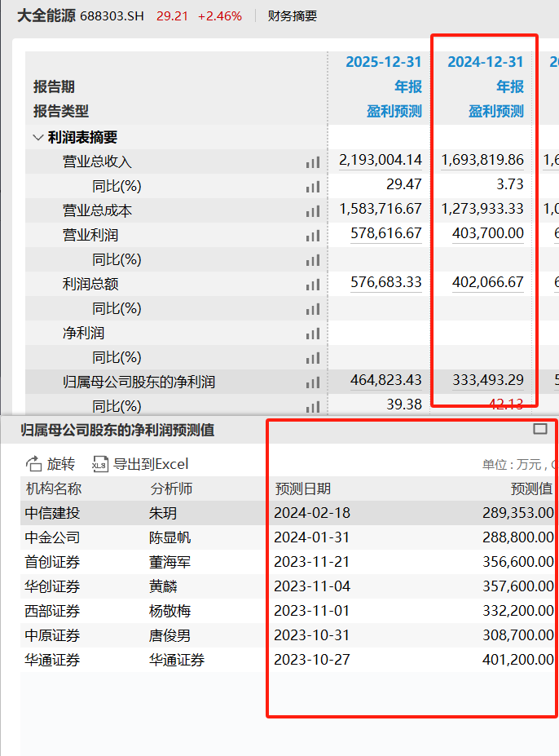Sort by 机构名称 column header
This screenshot has height=756, width=559.
(54, 489)
